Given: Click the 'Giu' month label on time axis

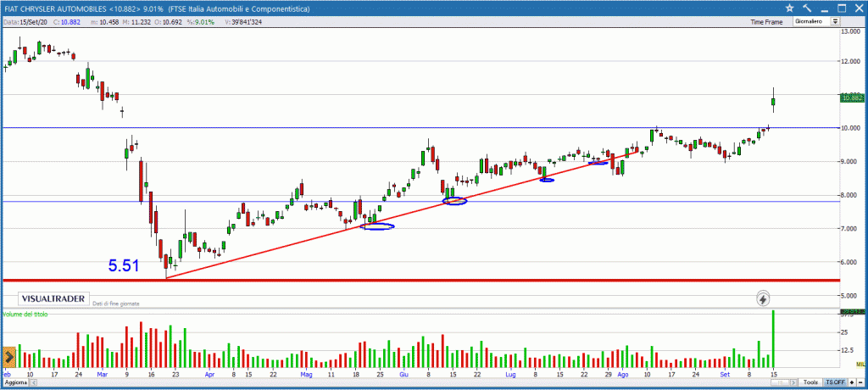Looking at the screenshot, I should 404,374.
